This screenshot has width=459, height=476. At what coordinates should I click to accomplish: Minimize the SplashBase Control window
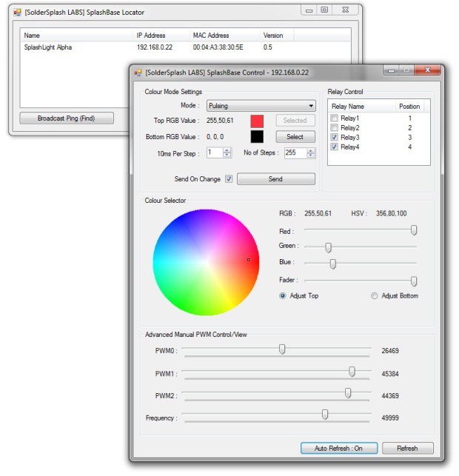pyautogui.click(x=392, y=71)
